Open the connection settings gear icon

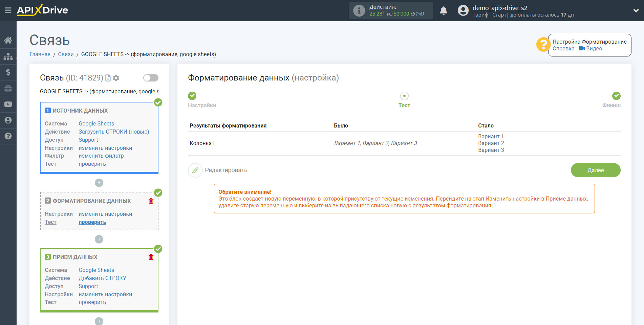(x=116, y=78)
